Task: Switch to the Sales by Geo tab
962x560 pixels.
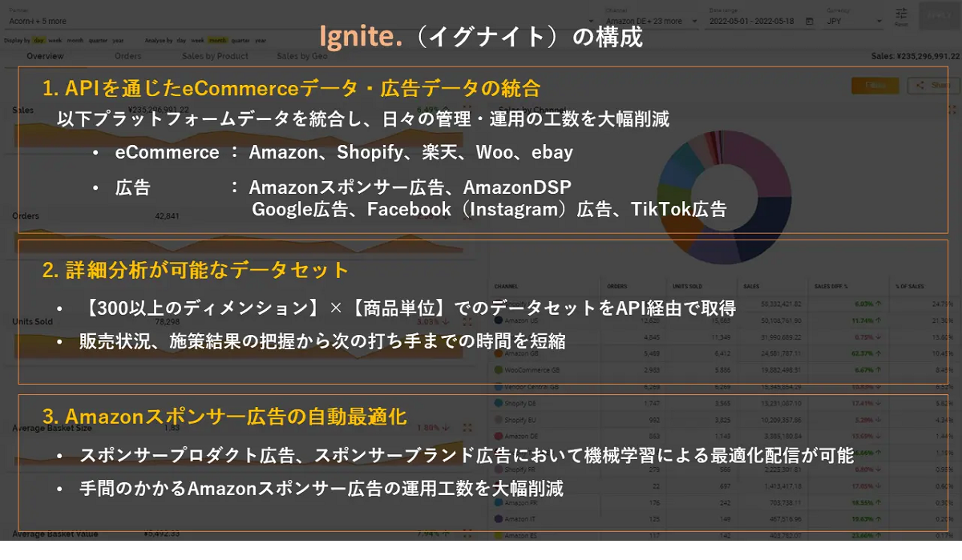Action: pyautogui.click(x=301, y=56)
